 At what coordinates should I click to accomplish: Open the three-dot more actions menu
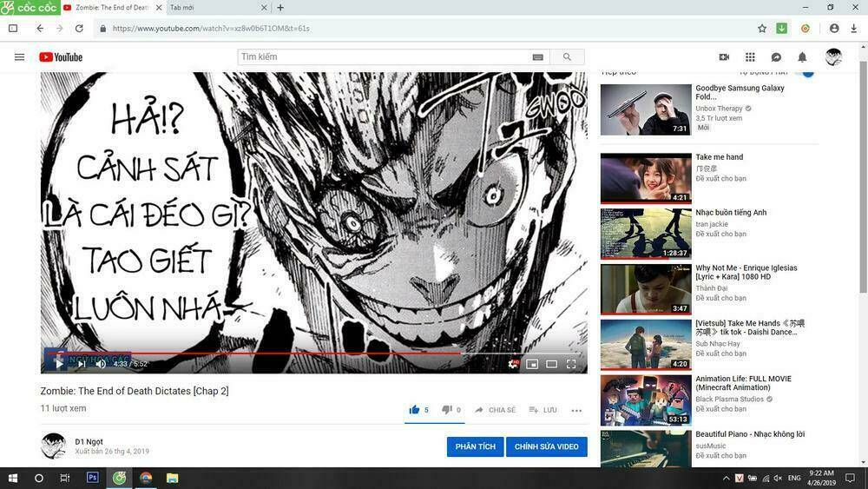(576, 411)
